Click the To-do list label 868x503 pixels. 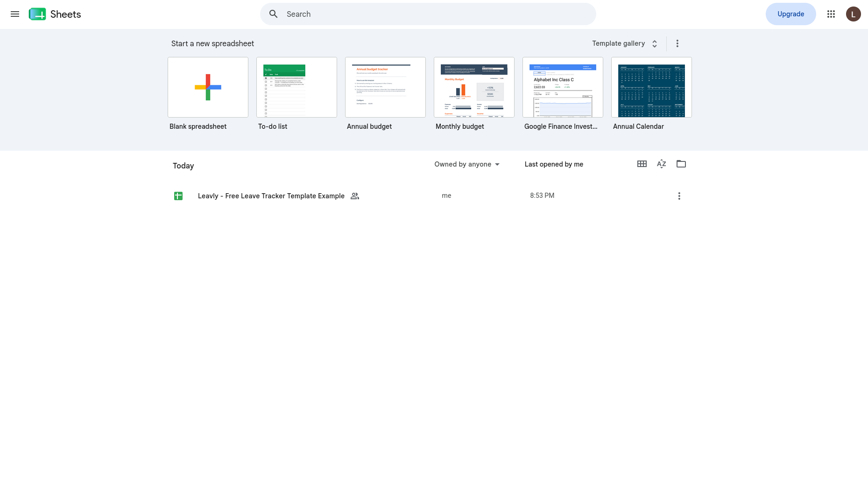point(273,126)
